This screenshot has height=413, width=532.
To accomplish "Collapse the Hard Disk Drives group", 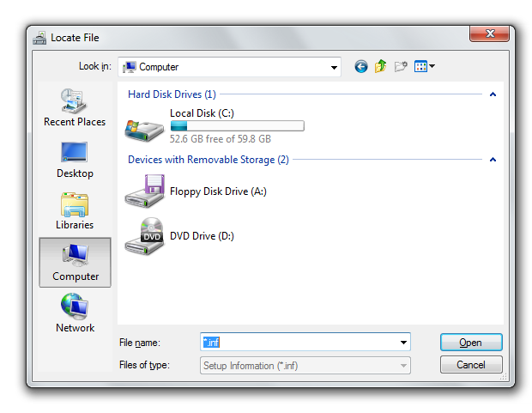I will point(493,94).
